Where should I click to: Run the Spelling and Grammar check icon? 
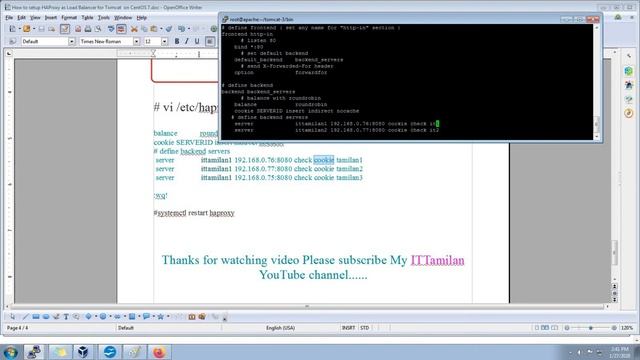[111, 29]
